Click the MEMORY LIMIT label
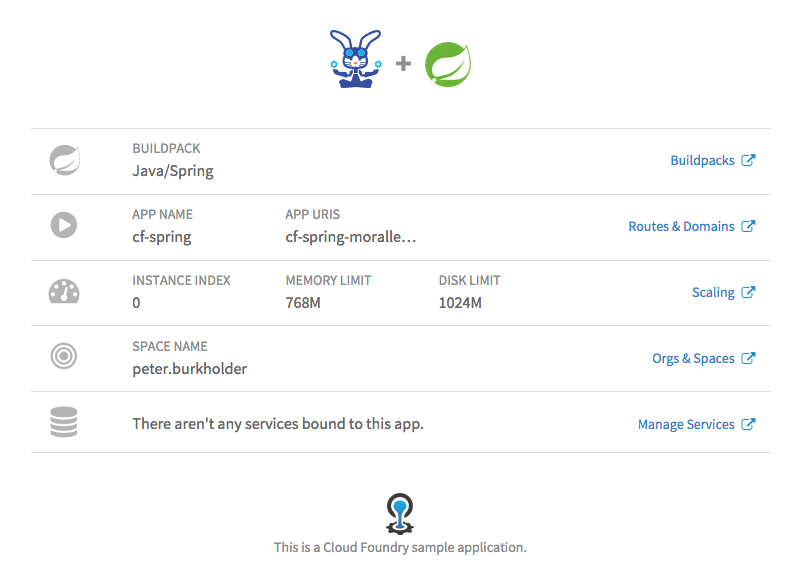Image resolution: width=800 pixels, height=587 pixels. point(328,280)
